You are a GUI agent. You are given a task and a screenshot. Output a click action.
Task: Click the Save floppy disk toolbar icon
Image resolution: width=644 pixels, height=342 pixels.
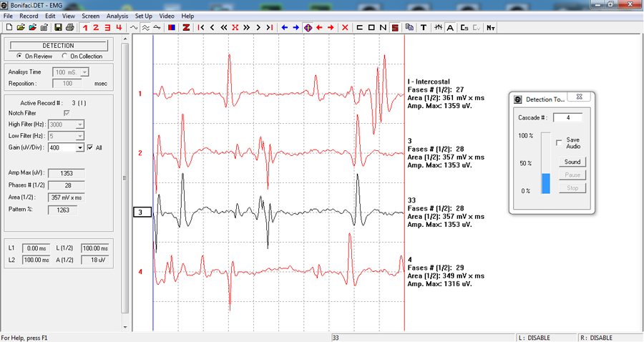58,27
